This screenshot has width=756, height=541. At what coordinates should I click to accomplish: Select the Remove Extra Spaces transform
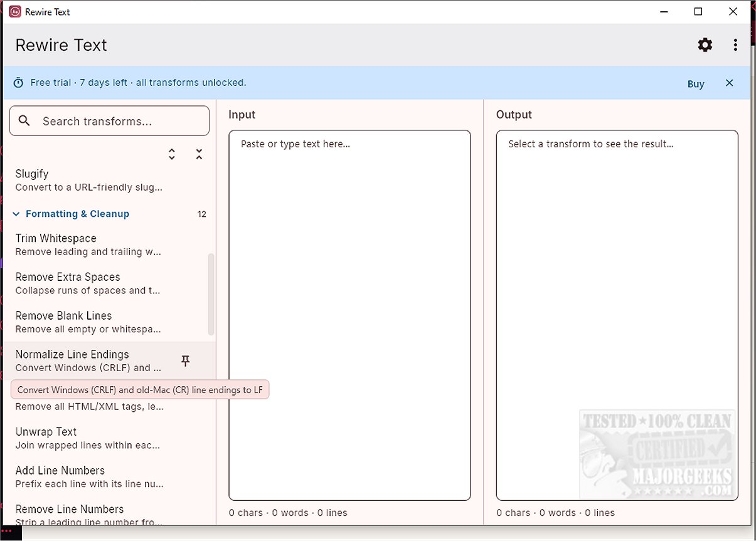(x=109, y=283)
